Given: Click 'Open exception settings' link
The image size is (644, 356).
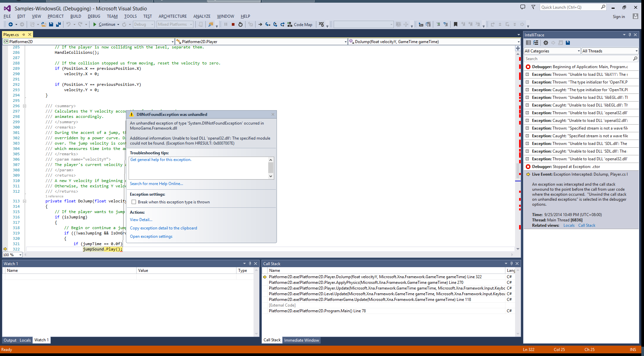Looking at the screenshot, I should [151, 236].
